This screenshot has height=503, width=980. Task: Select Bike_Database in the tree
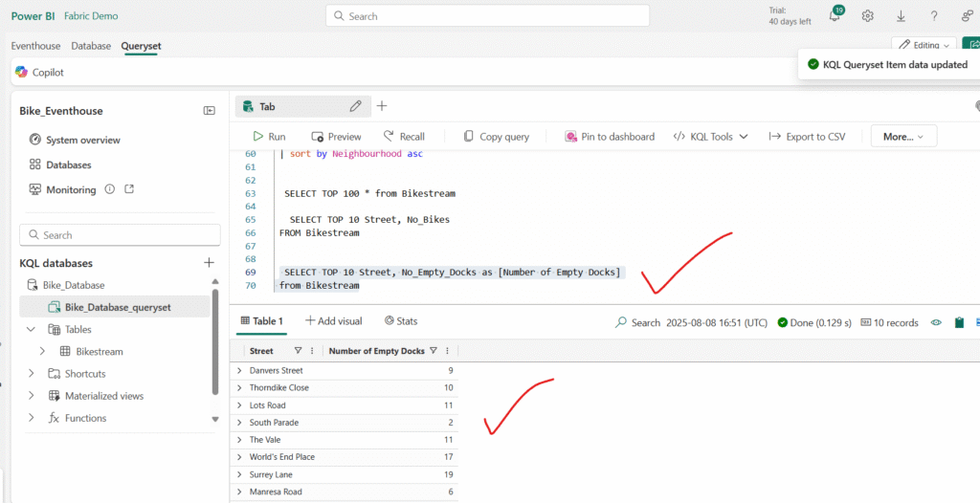click(74, 285)
